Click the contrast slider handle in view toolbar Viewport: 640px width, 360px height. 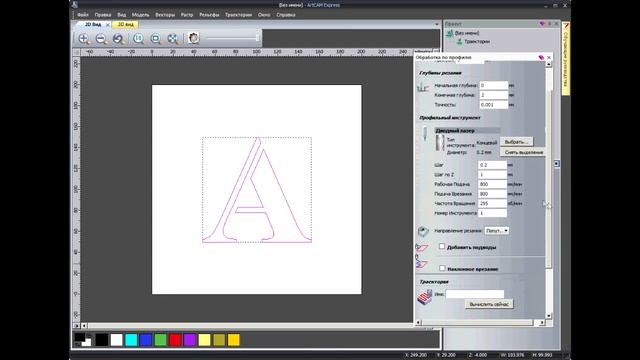[258, 38]
